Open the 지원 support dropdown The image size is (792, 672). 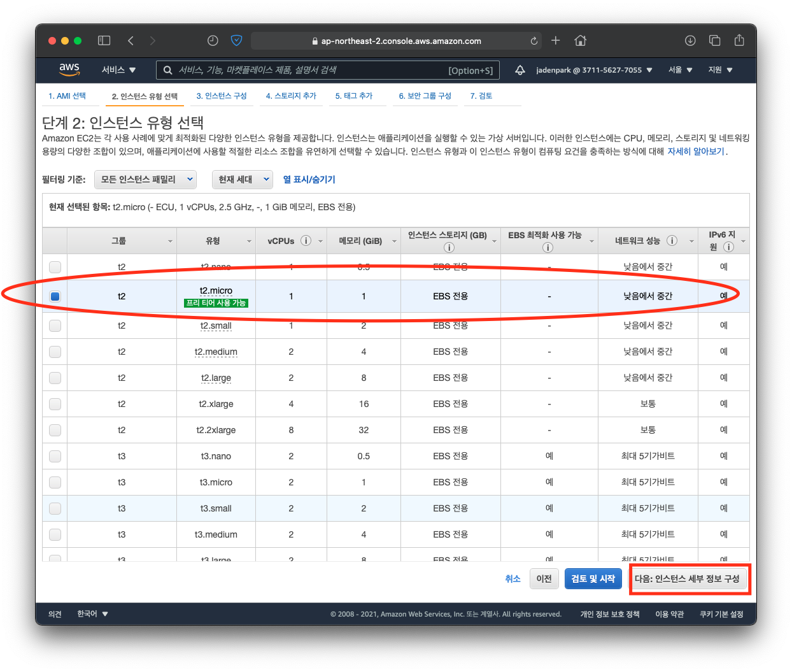tap(720, 70)
